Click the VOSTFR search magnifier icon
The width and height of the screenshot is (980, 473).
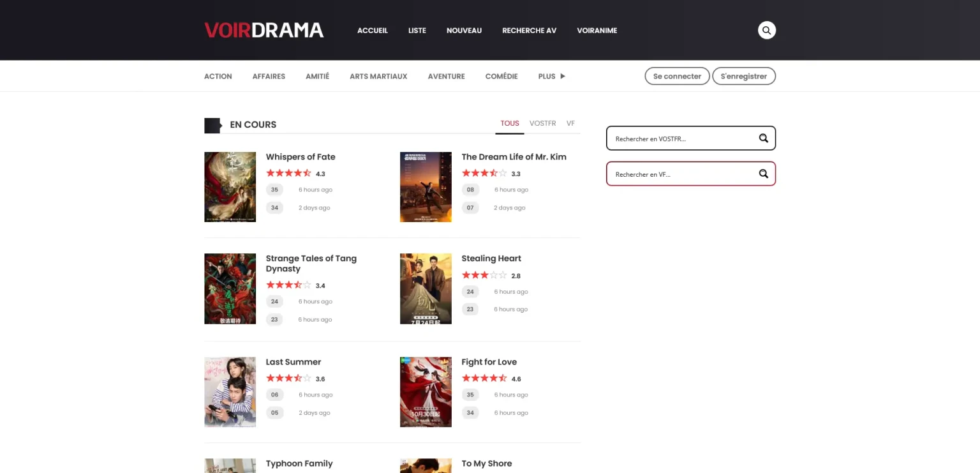point(763,138)
